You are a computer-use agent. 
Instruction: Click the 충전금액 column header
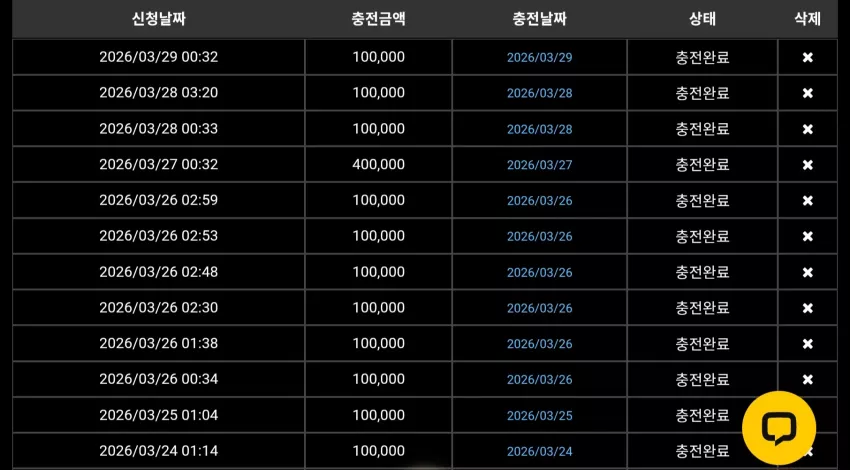[x=378, y=19]
